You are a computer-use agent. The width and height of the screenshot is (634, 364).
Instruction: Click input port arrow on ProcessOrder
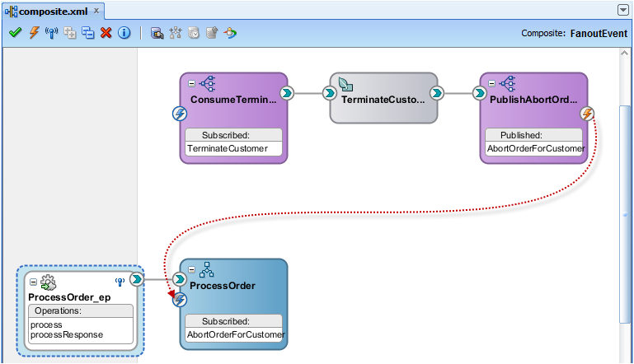[179, 279]
